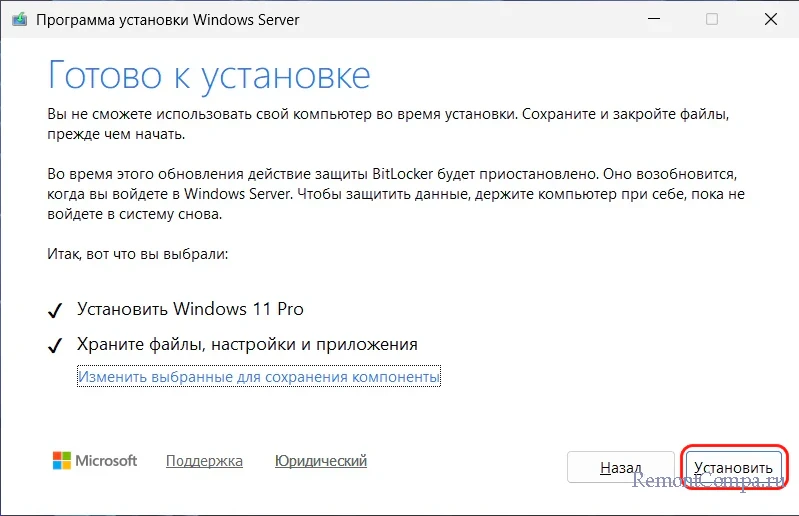The width and height of the screenshot is (799, 516).
Task: Click the Программа установки Windows Server title text
Action: click(x=167, y=20)
